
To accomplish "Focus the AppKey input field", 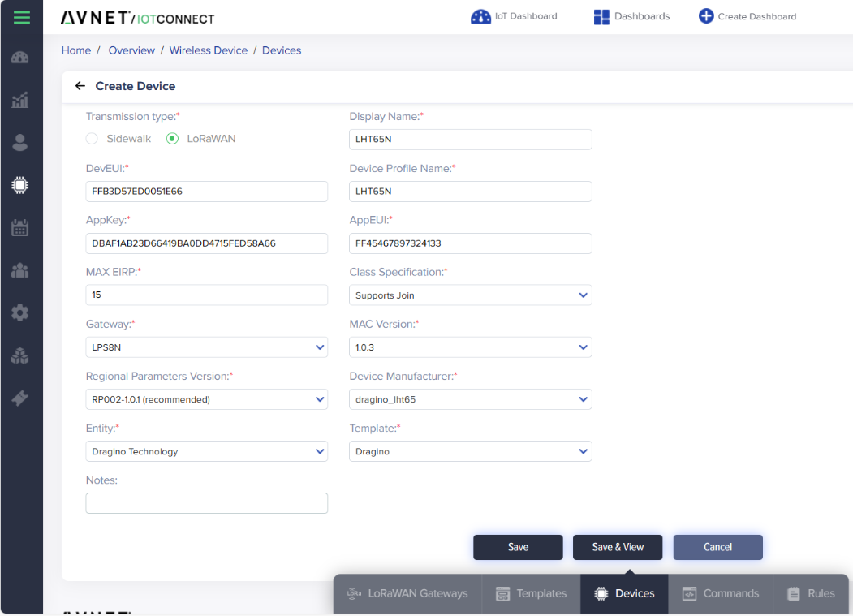I will point(207,243).
